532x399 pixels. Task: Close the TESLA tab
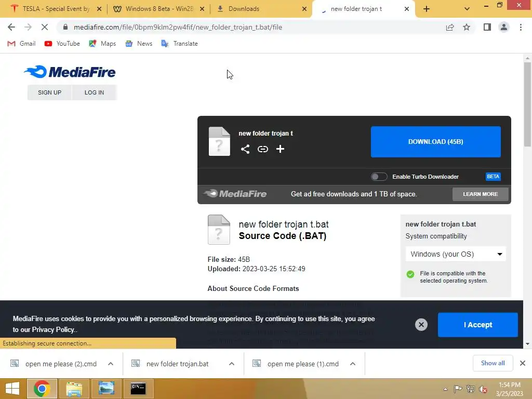click(99, 9)
